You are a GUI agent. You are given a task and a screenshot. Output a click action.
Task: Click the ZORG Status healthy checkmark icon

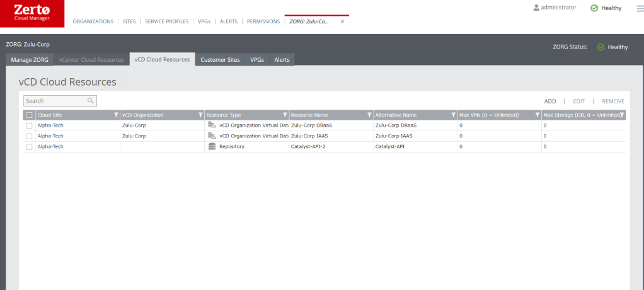[x=601, y=47]
